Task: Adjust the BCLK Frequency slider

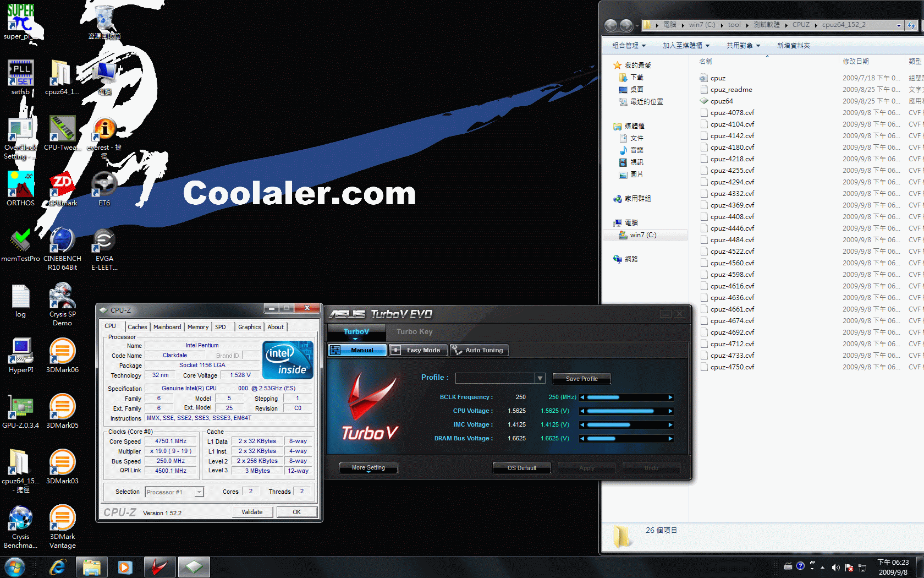Action: (626, 397)
